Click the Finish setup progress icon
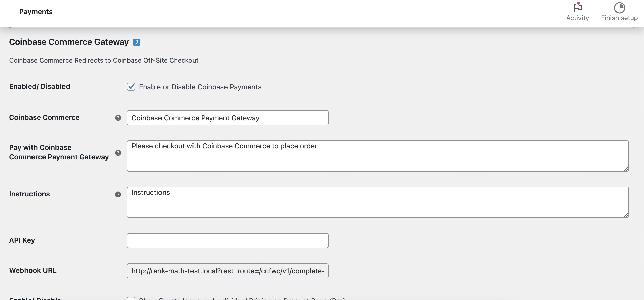 coord(619,8)
